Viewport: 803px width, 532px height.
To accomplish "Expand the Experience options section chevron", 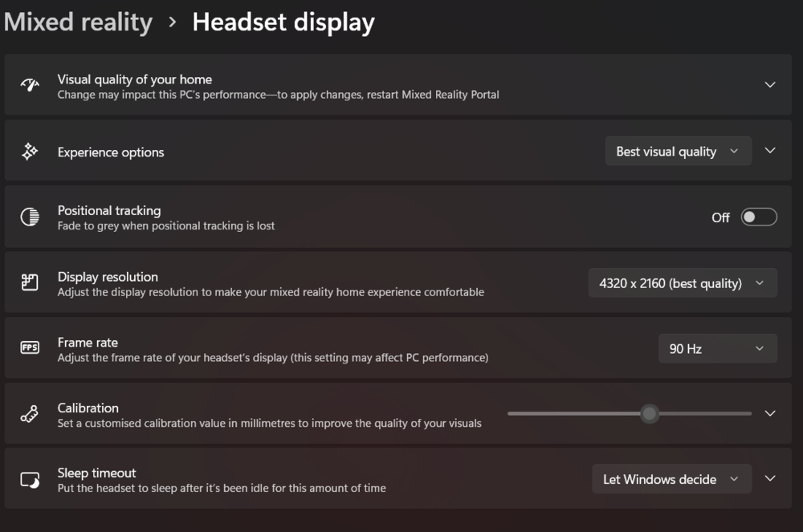I will pos(770,151).
